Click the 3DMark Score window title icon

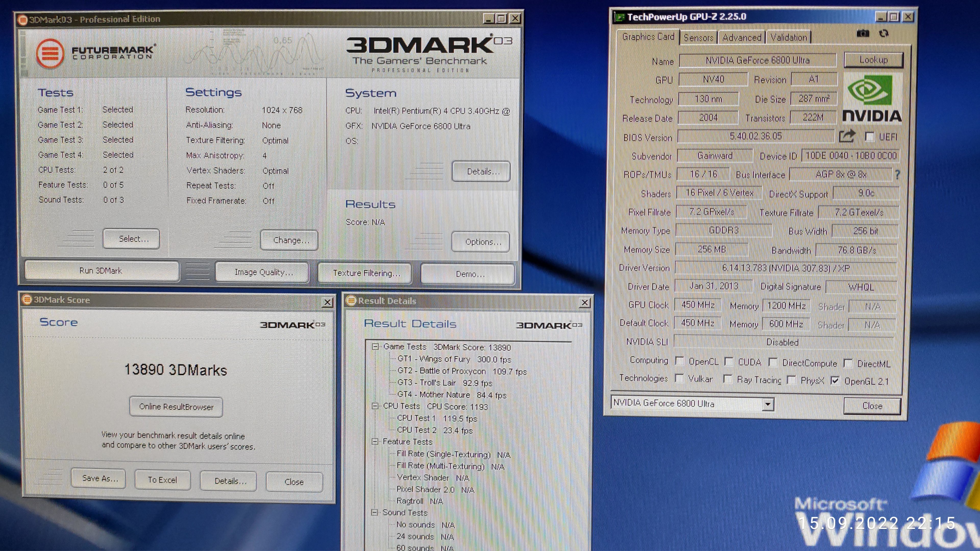pos(27,300)
